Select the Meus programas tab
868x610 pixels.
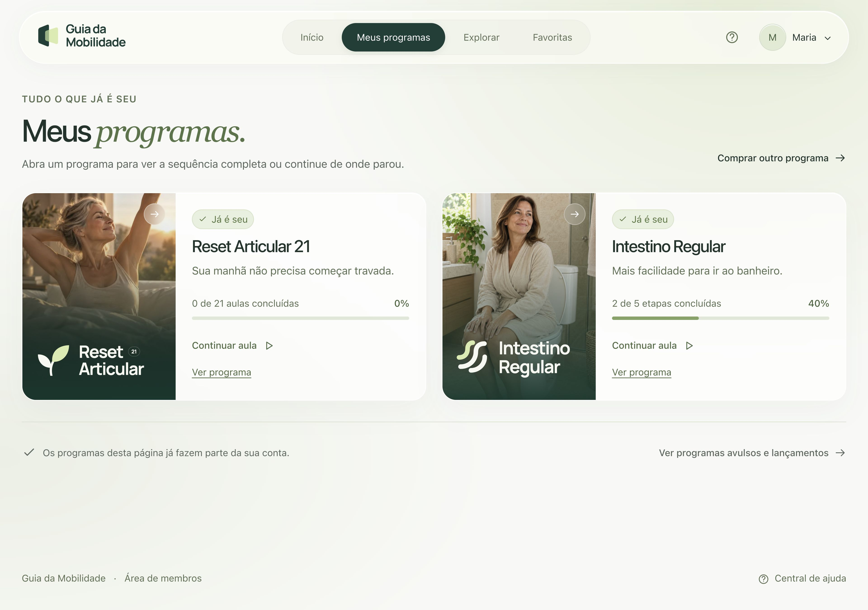[393, 38]
